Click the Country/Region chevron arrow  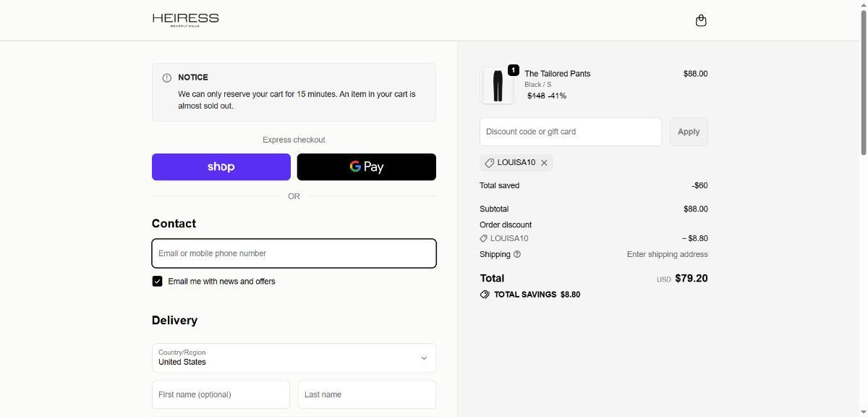(424, 358)
